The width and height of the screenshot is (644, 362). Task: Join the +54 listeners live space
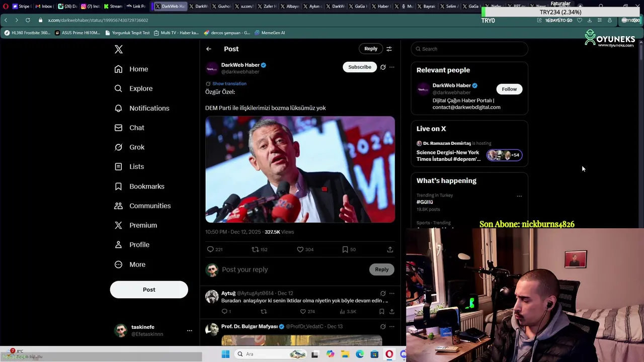(x=504, y=155)
